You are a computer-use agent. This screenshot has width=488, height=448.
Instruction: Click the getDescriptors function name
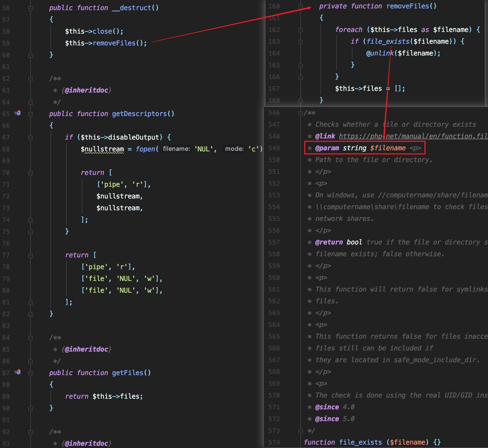139,114
